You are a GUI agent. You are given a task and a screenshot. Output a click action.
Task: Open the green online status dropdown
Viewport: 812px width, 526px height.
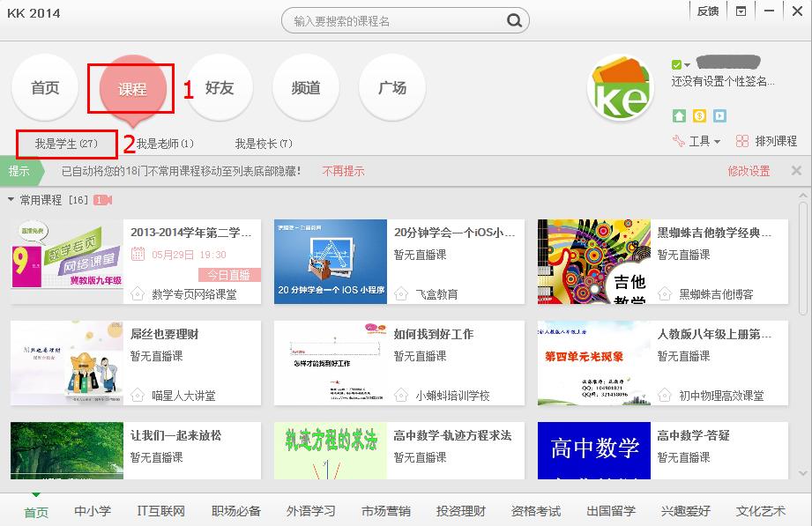point(681,64)
